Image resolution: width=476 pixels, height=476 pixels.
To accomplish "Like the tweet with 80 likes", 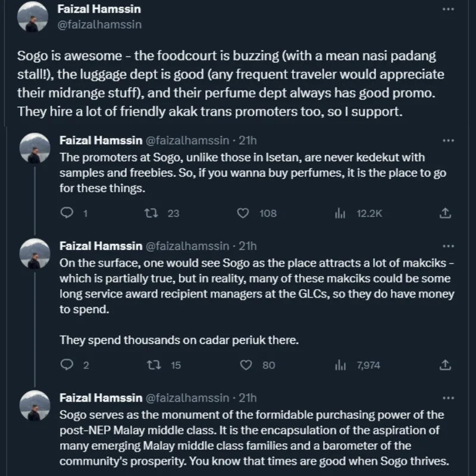I will 243,365.
